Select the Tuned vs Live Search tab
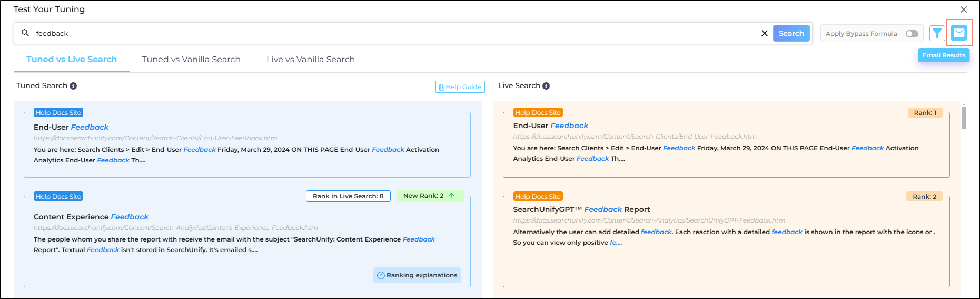Image resolution: width=980 pixels, height=299 pixels. [72, 60]
